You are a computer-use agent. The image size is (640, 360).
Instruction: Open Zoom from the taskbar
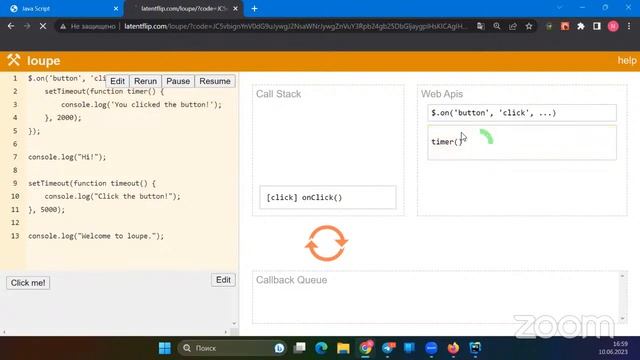tap(431, 348)
